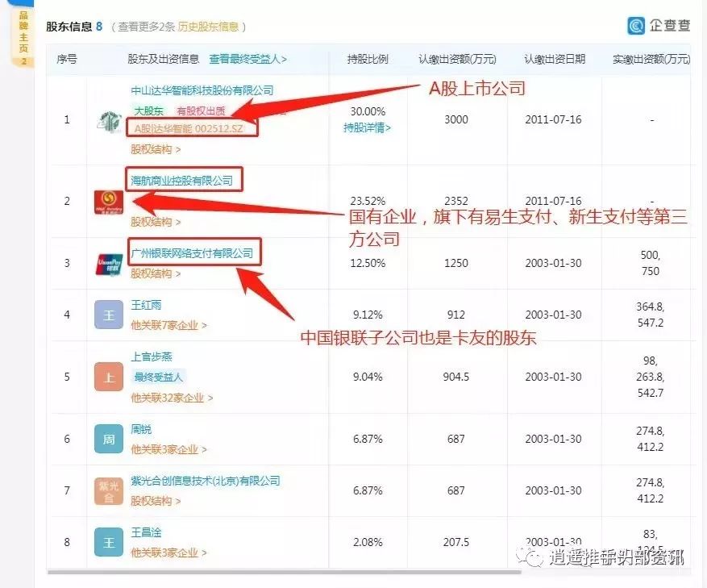Screen dimensions: 707x588
Task: Click the 紫光合 avatar icon
Action: [109, 491]
